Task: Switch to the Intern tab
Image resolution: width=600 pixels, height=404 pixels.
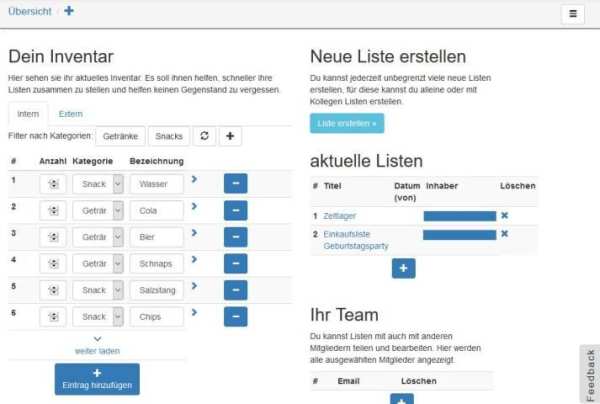Action: (x=28, y=114)
